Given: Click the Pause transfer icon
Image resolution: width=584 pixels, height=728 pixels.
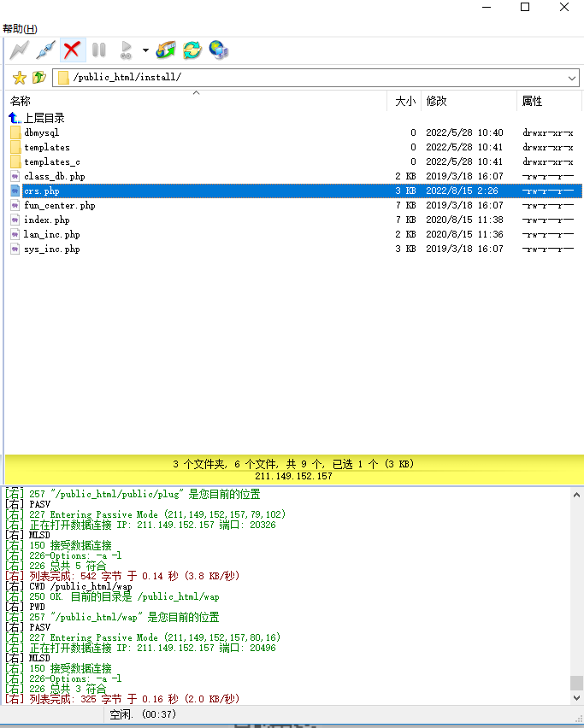Looking at the screenshot, I should coord(99,50).
